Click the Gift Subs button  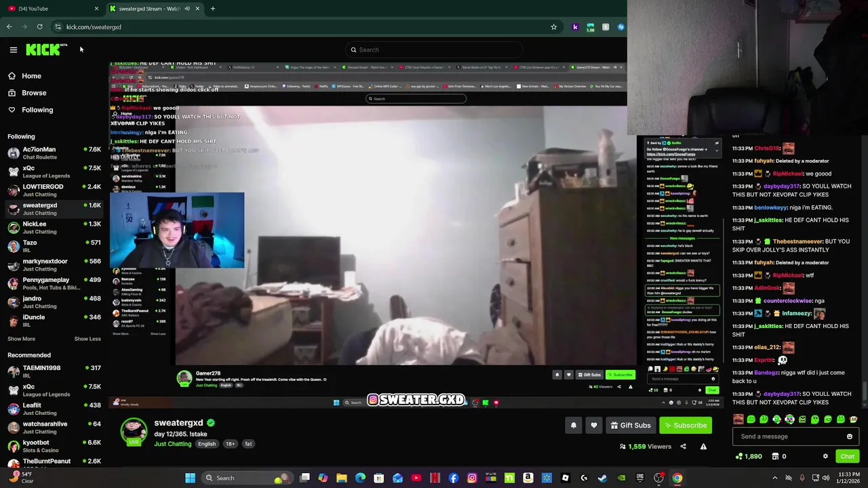point(630,426)
